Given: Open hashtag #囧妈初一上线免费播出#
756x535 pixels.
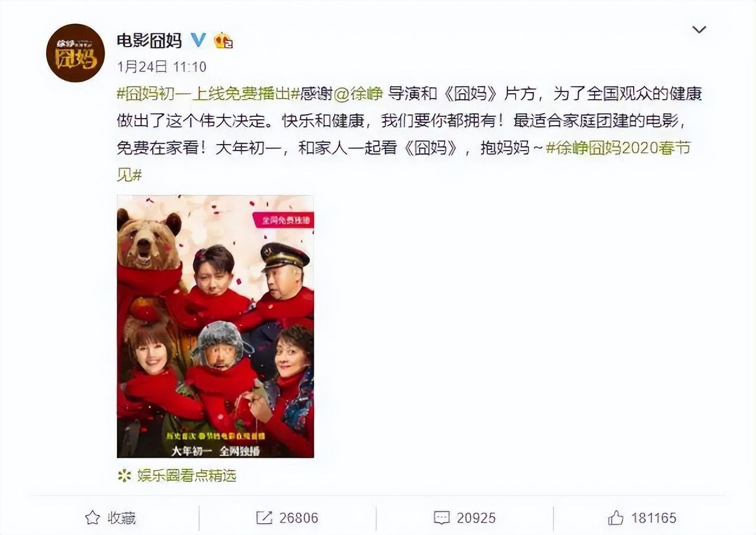Looking at the screenshot, I should tap(208, 93).
